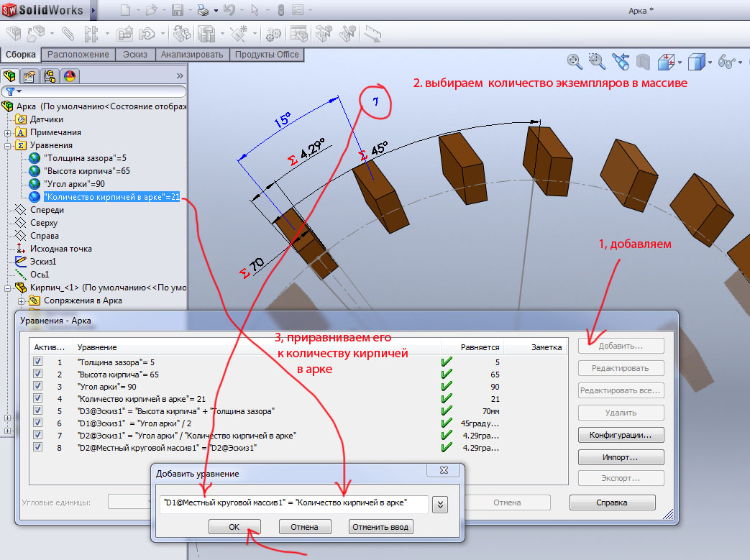The width and height of the screenshot is (750, 560).
Task: Open the equation input dropdown arrow
Action: (x=440, y=504)
